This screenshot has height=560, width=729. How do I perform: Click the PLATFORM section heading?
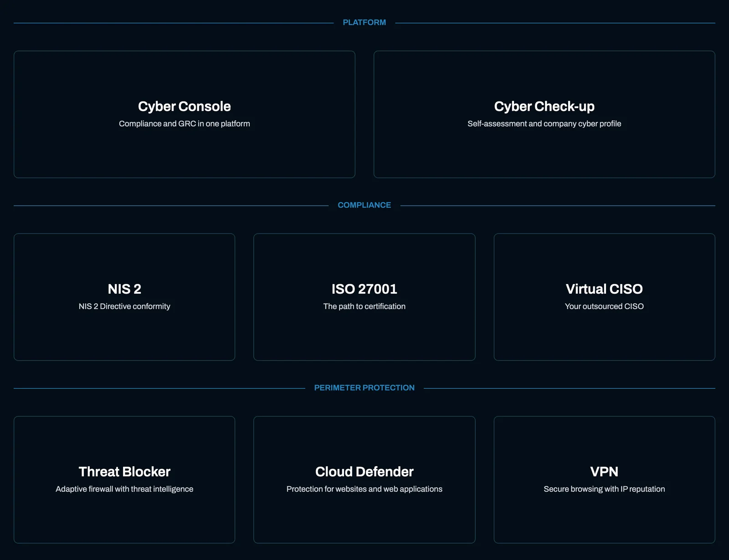(364, 22)
